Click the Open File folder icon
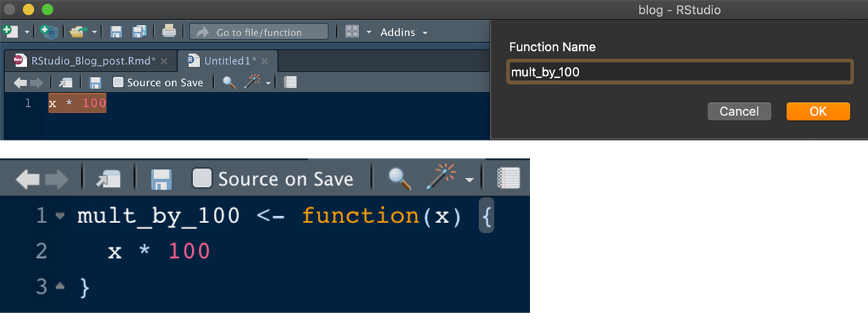This screenshot has width=868, height=328. [77, 31]
